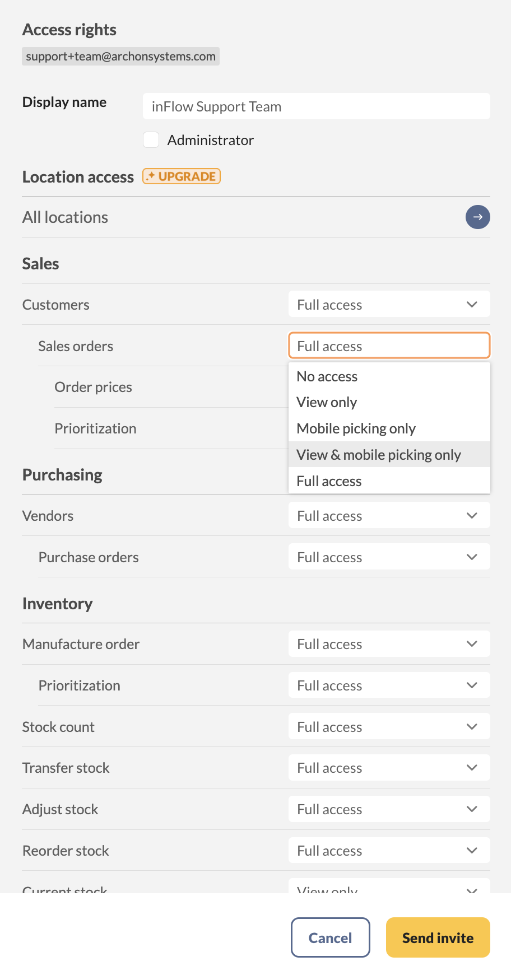
Task: Open the Transfer stock access dropdown
Action: (x=389, y=768)
